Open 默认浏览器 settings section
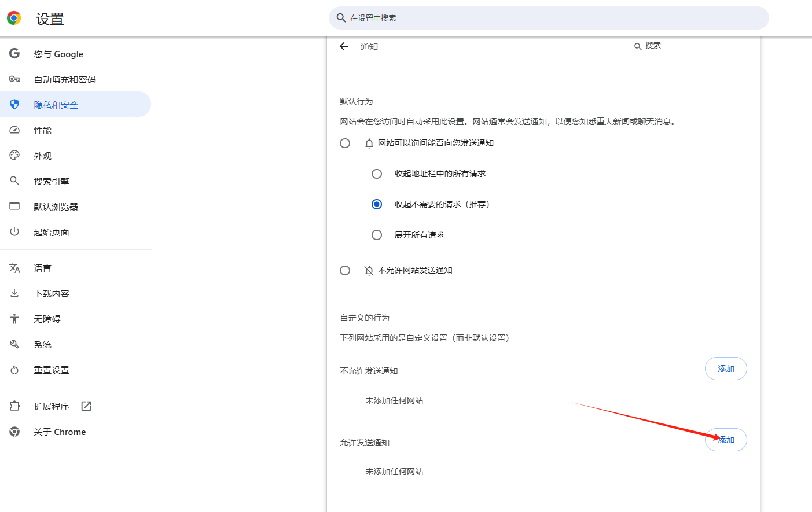Viewport: 812px width, 512px height. [x=75, y=207]
